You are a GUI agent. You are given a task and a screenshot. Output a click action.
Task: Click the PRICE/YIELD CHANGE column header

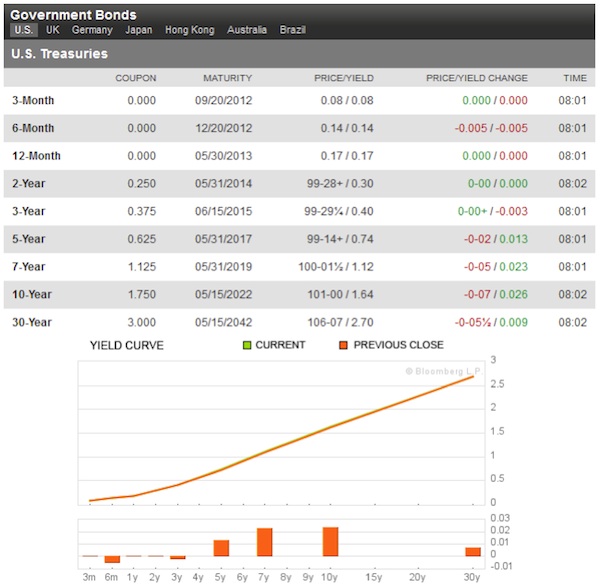point(477,78)
